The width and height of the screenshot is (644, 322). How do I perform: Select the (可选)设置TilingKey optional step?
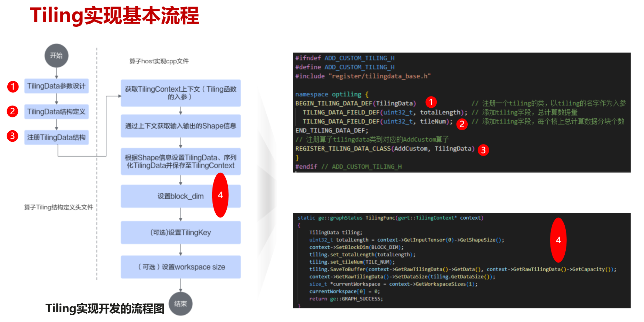tap(180, 232)
